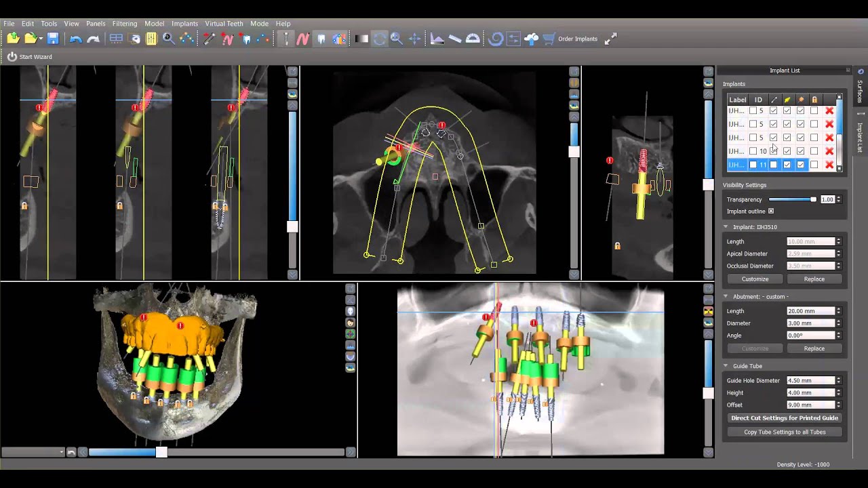
Task: Click Replace under Implant IJH3510 section
Action: [814, 279]
